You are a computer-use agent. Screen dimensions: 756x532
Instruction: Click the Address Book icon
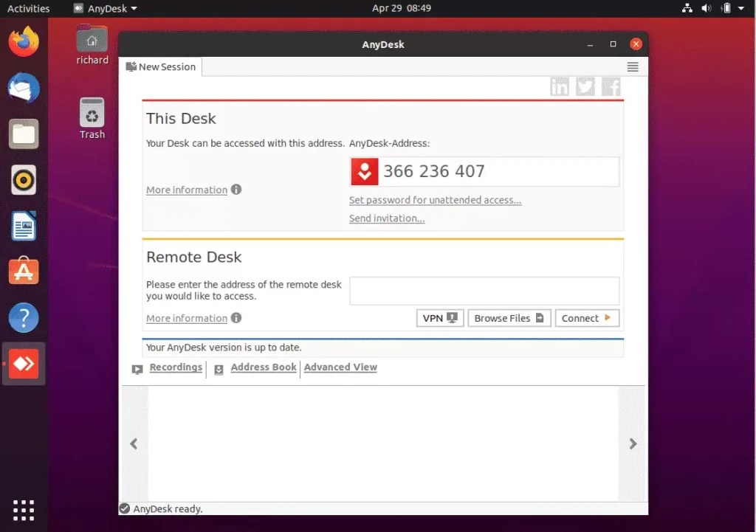click(x=219, y=368)
